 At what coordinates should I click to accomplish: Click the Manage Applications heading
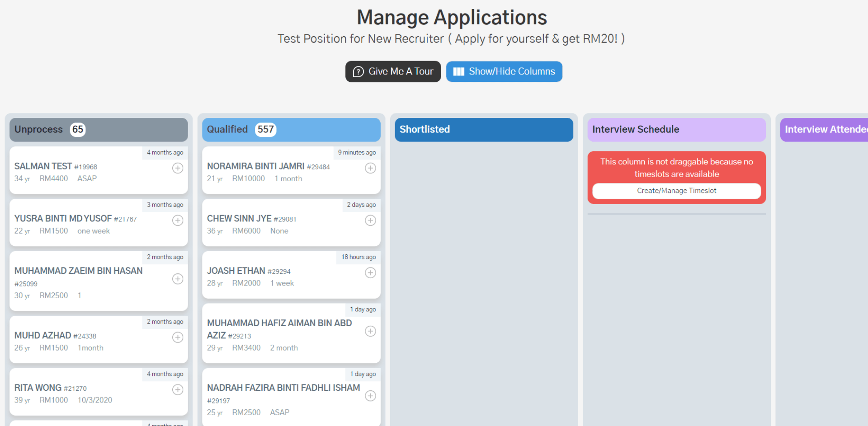452,18
